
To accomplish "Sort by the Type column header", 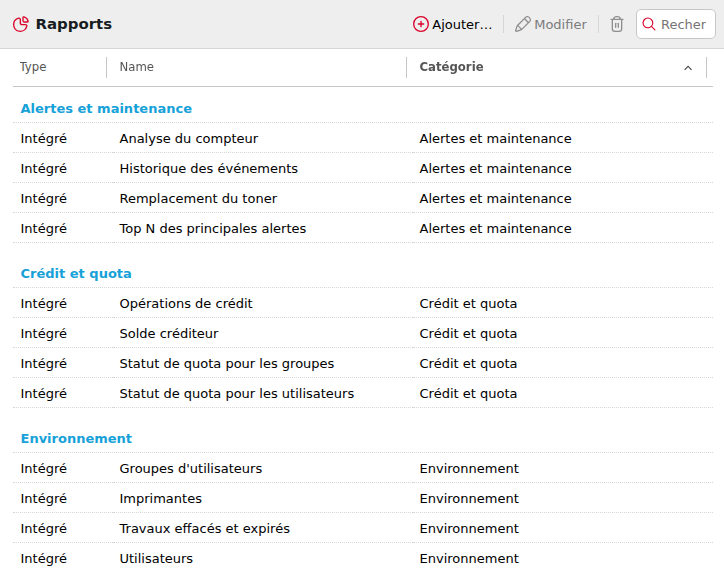I will point(33,67).
